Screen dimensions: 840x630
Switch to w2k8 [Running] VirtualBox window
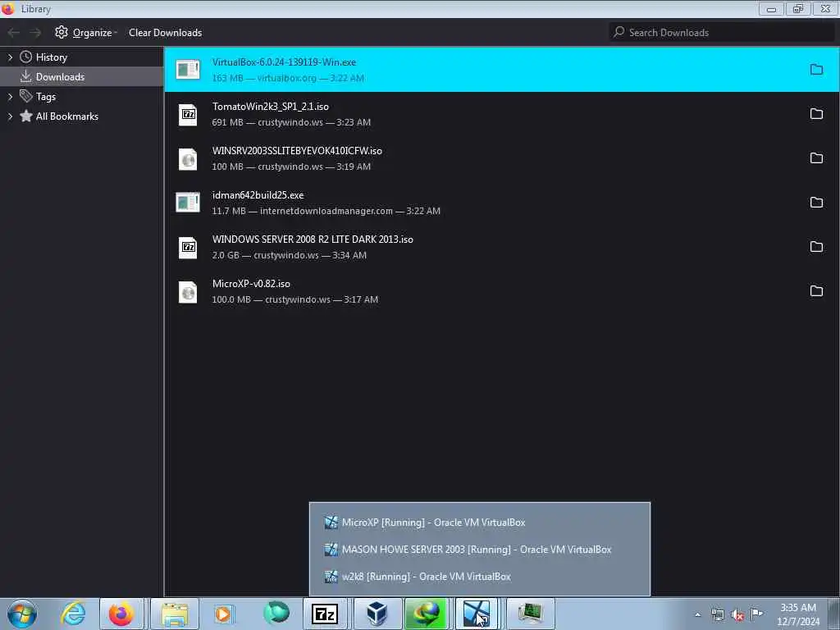[x=479, y=577]
